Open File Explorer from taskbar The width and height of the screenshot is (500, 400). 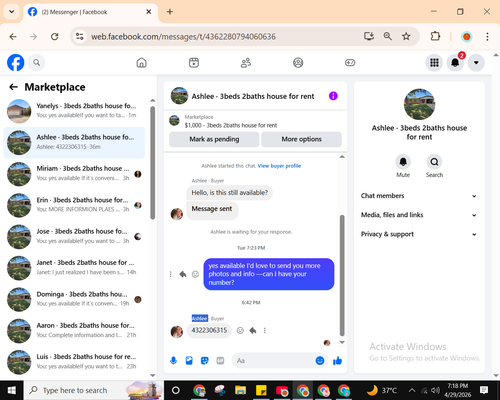coord(240,390)
